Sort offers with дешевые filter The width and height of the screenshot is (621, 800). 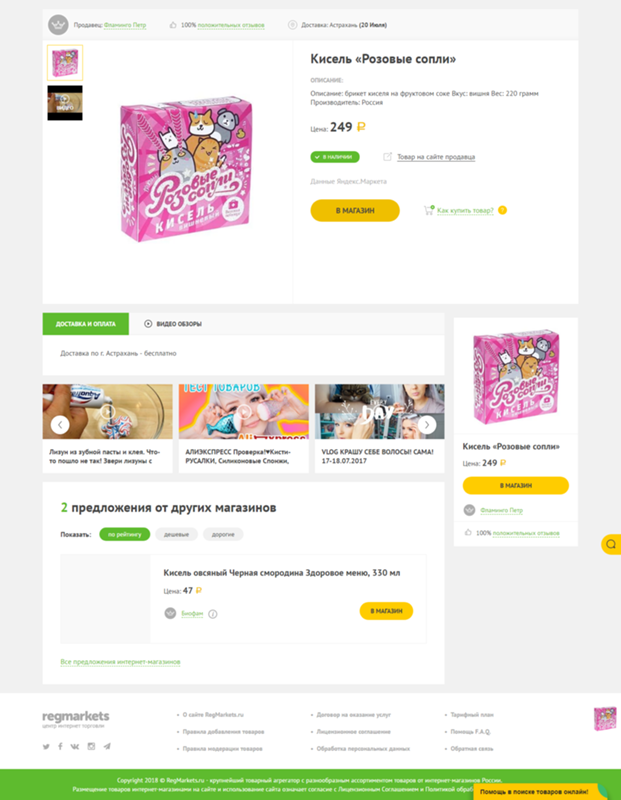[x=176, y=534]
